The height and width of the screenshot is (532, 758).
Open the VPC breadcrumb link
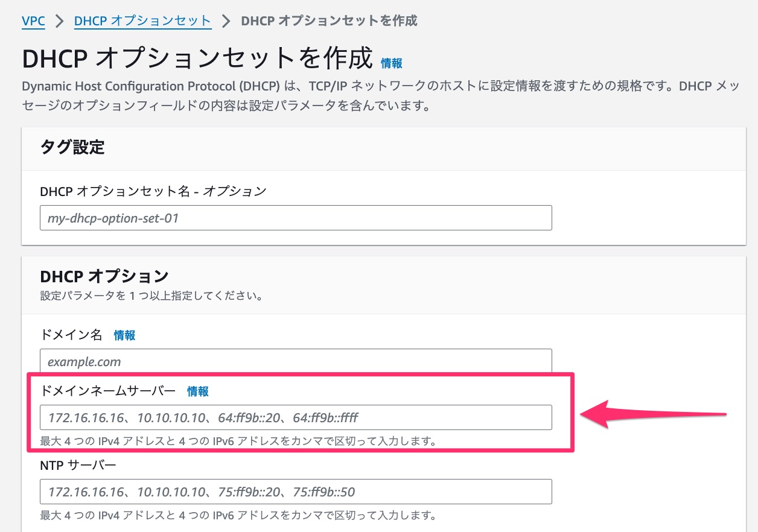point(33,21)
